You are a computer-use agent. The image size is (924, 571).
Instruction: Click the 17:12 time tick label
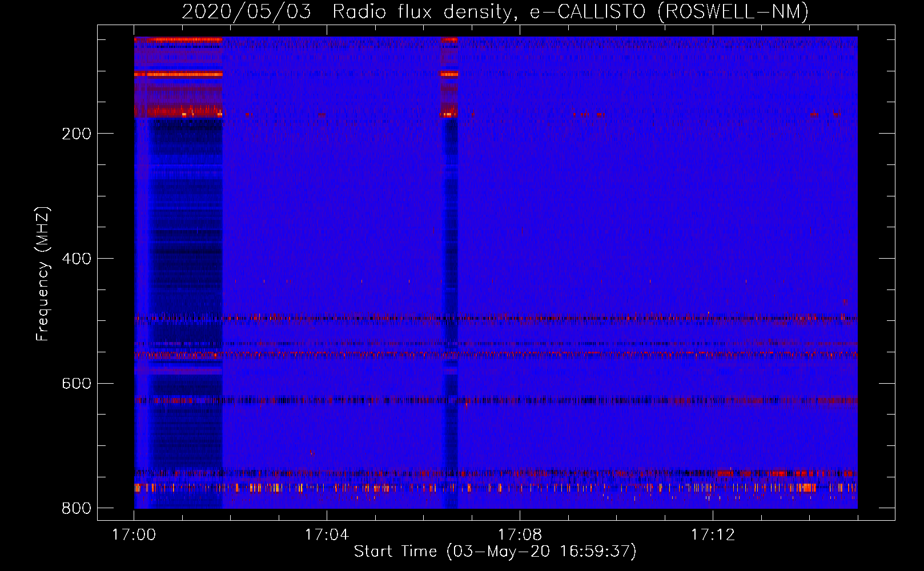[713, 535]
